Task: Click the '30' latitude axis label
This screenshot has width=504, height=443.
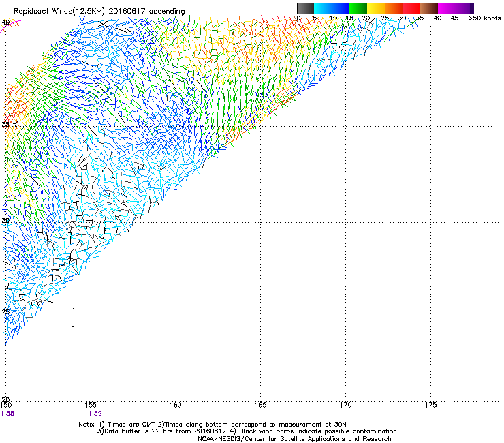Action: coord(5,221)
